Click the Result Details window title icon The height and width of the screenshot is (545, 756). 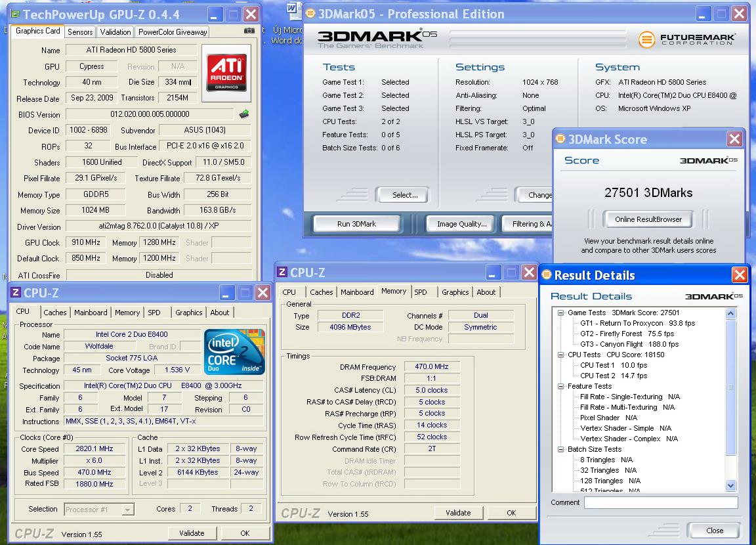click(x=546, y=275)
